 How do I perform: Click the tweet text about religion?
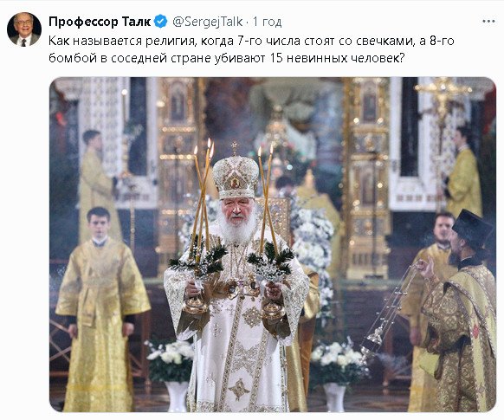(x=251, y=49)
